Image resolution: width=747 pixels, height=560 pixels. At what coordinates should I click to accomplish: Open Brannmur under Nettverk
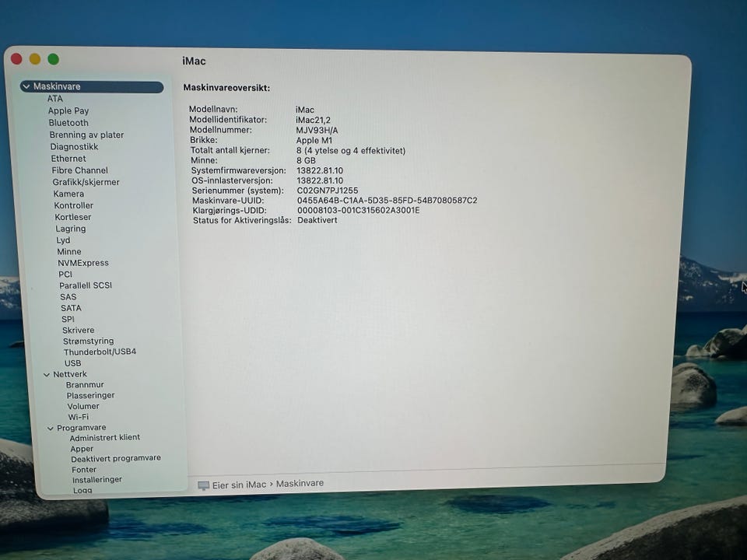point(85,385)
